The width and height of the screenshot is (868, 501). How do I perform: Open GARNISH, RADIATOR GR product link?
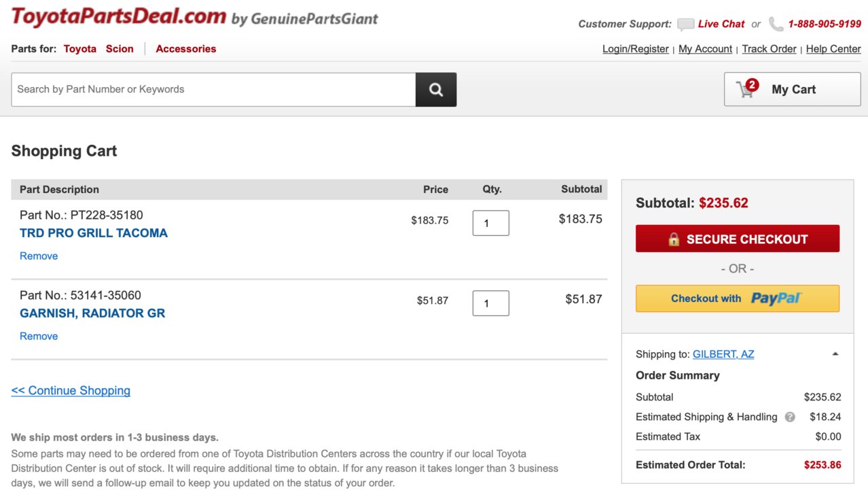click(x=92, y=313)
